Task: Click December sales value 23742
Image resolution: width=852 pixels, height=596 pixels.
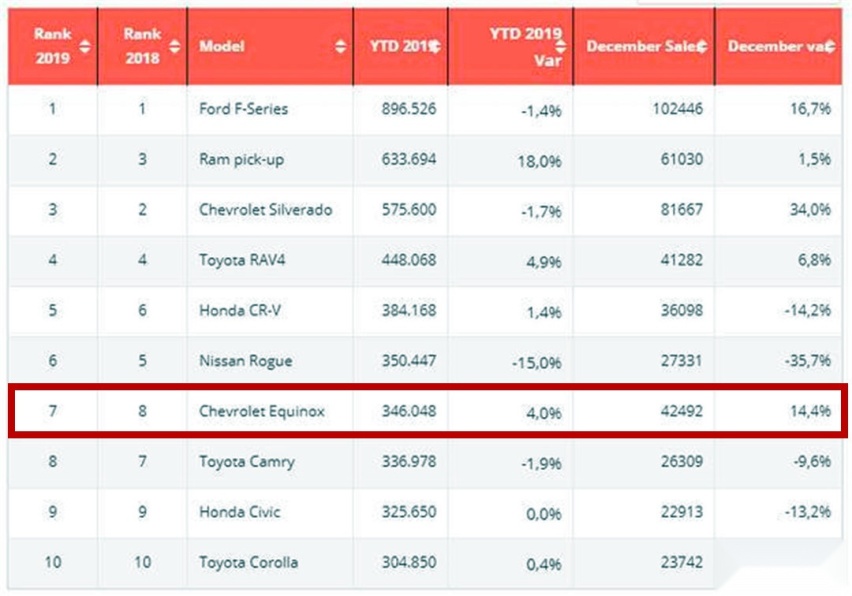Action: [681, 562]
